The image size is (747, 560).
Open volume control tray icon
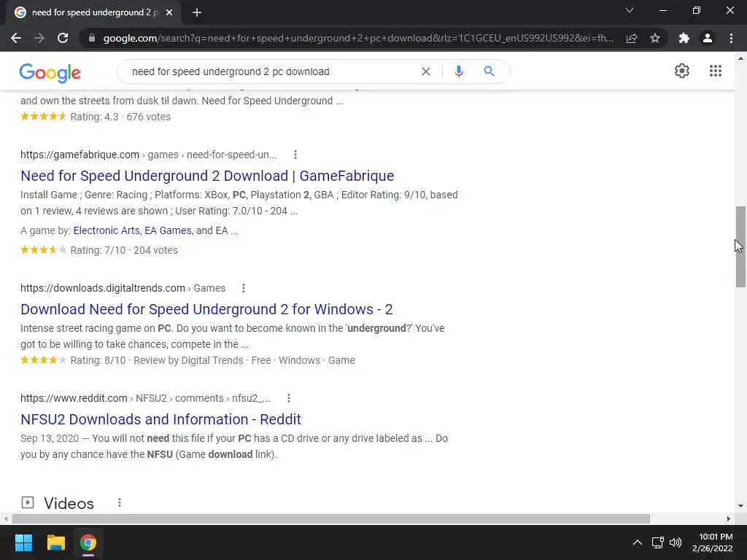(x=676, y=542)
